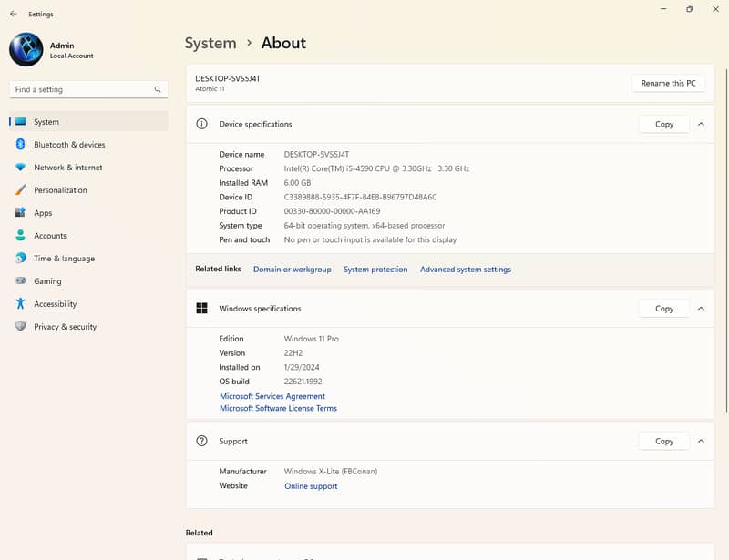Open Microsoft Software License Terms link
Viewport: 729px width, 560px height.
(278, 408)
